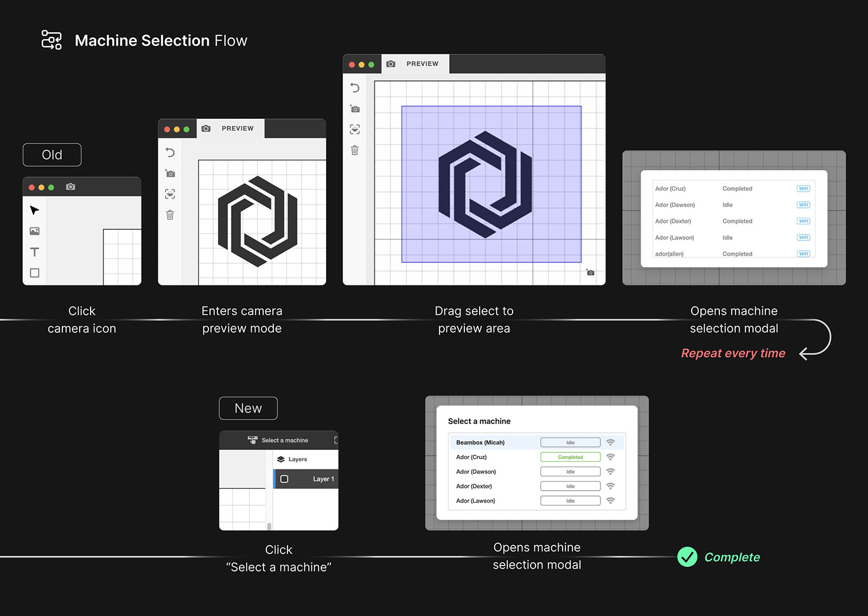Click the scan-frame icon in the blue-selection preview window
The width and height of the screenshot is (868, 616).
click(355, 129)
